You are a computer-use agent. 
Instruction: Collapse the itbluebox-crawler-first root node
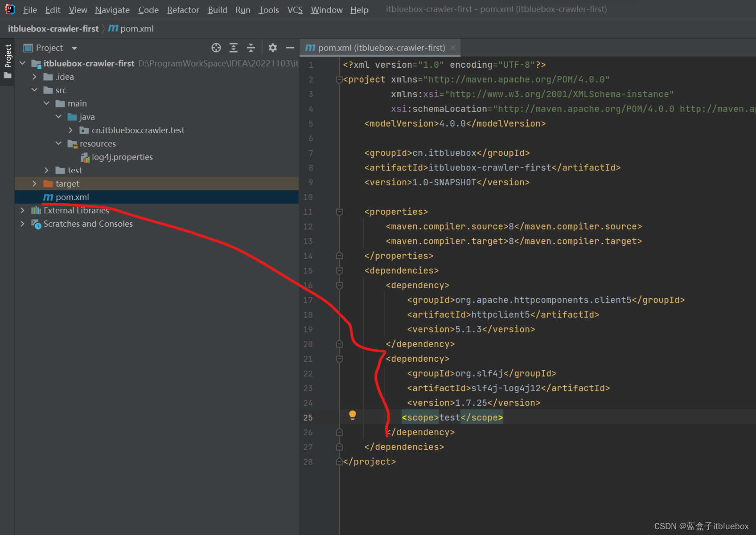coord(23,63)
